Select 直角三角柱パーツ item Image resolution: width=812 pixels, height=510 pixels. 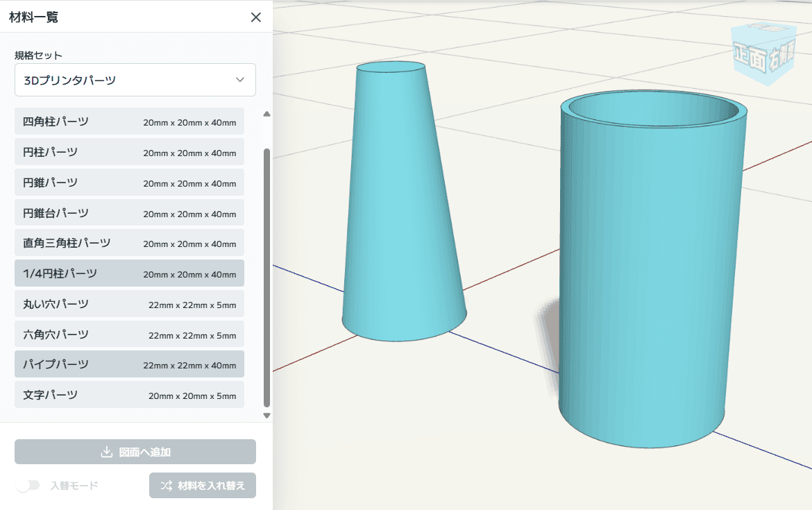pyautogui.click(x=129, y=243)
